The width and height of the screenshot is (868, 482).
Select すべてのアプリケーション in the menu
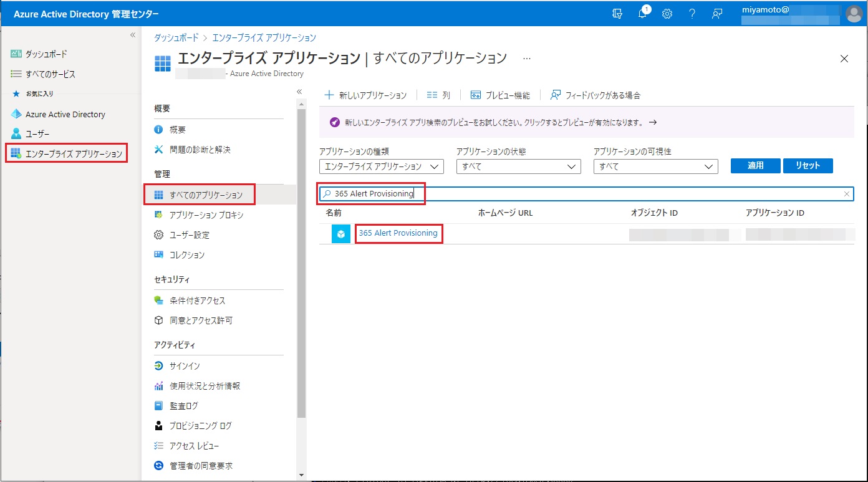[206, 195]
